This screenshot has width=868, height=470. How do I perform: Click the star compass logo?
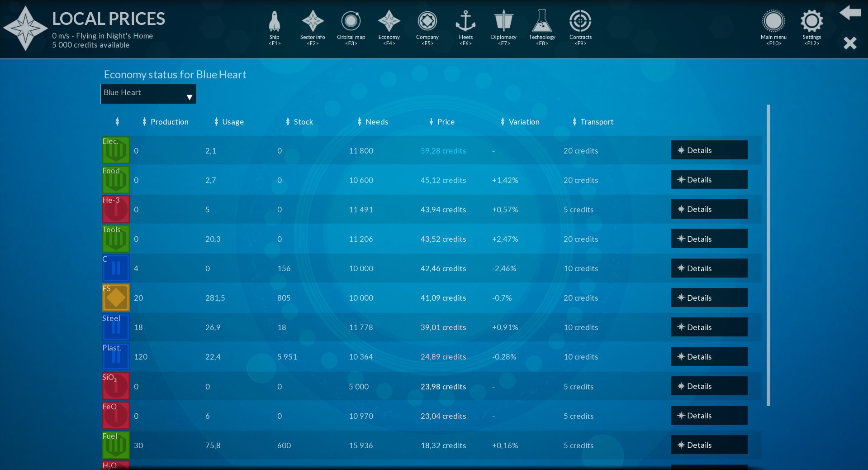click(25, 28)
